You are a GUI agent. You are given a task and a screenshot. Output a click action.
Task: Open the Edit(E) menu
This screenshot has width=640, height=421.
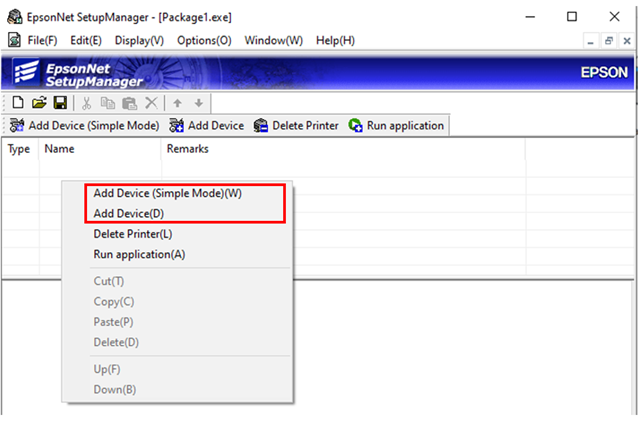(86, 40)
